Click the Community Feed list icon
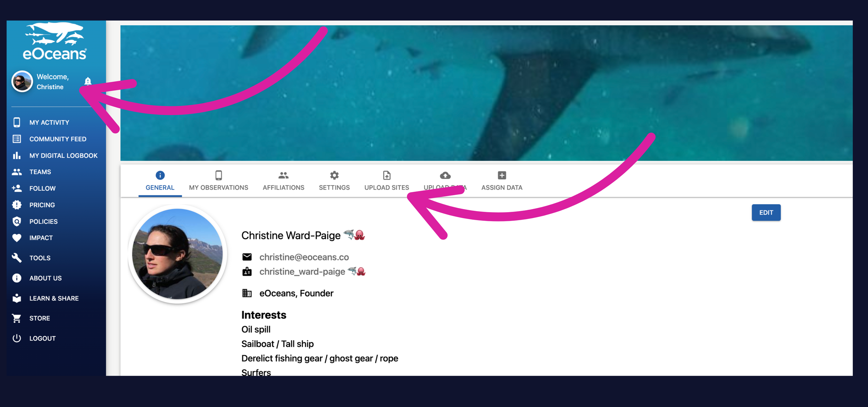 coord(17,139)
